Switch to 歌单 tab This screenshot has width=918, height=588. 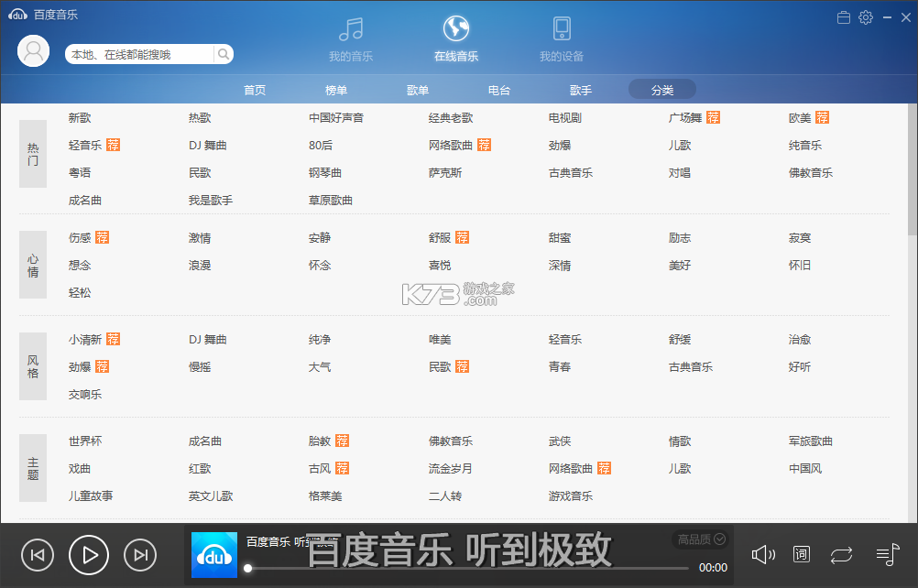coord(418,90)
